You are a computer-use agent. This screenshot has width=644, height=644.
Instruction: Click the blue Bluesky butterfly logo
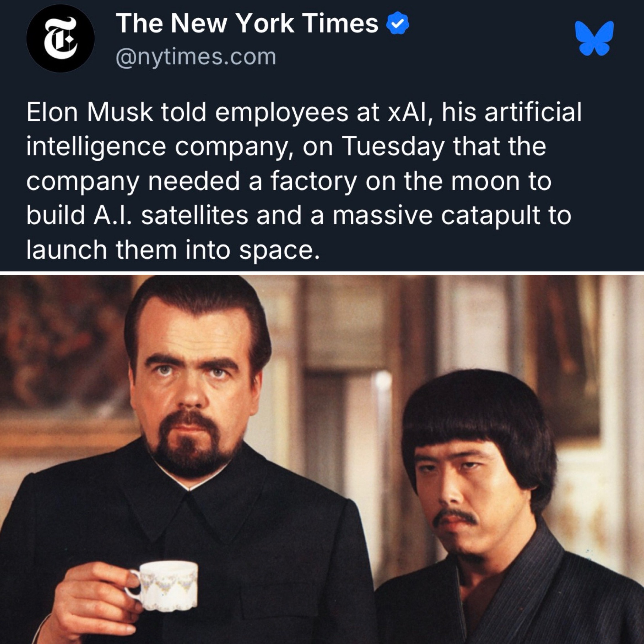pyautogui.click(x=594, y=38)
